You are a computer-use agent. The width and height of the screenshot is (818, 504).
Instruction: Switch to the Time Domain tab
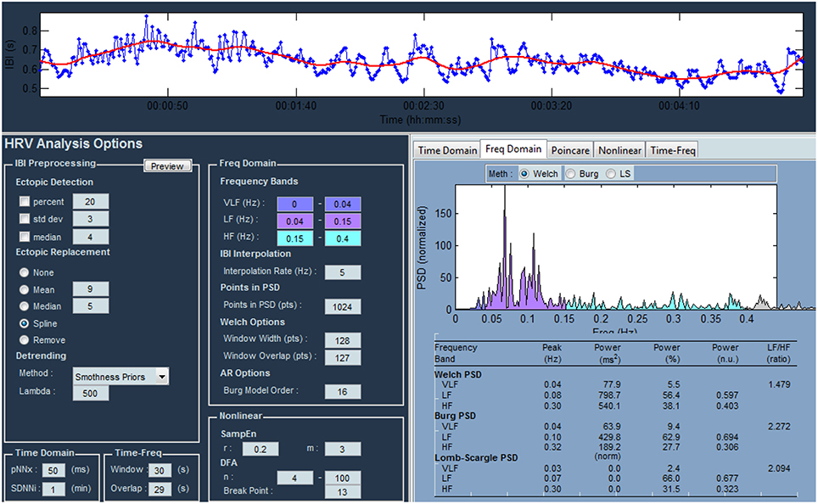point(447,150)
